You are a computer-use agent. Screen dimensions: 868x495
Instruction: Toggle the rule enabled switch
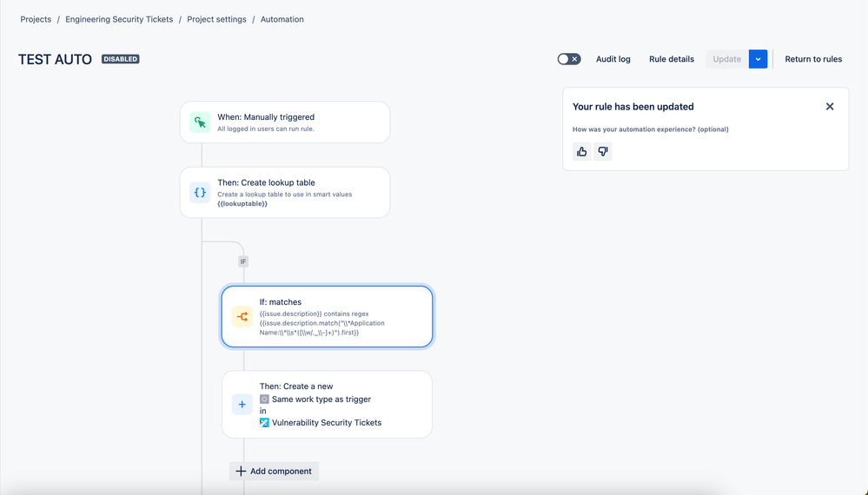pyautogui.click(x=569, y=59)
